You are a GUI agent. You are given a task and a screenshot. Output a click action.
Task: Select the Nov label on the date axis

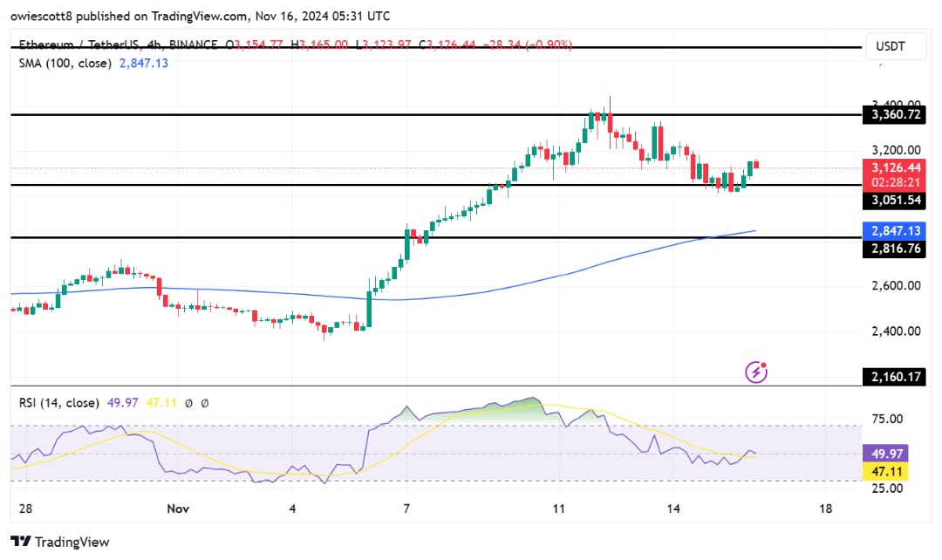(x=178, y=509)
